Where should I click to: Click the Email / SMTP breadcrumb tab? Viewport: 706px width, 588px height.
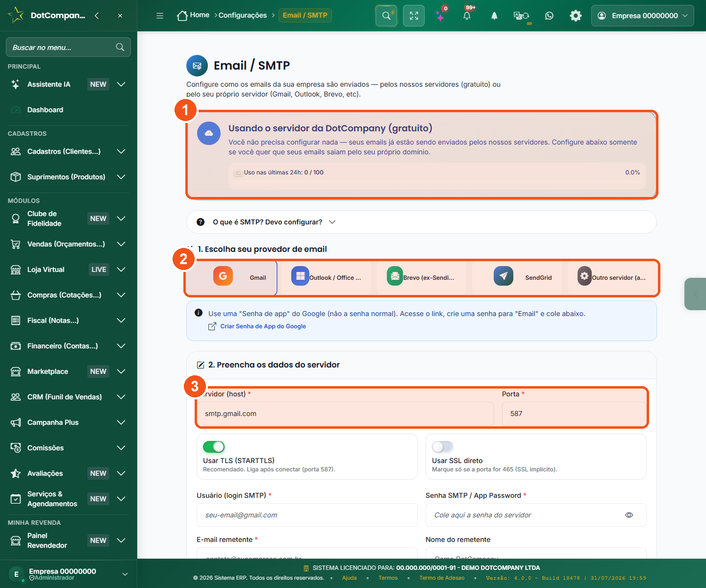(305, 15)
